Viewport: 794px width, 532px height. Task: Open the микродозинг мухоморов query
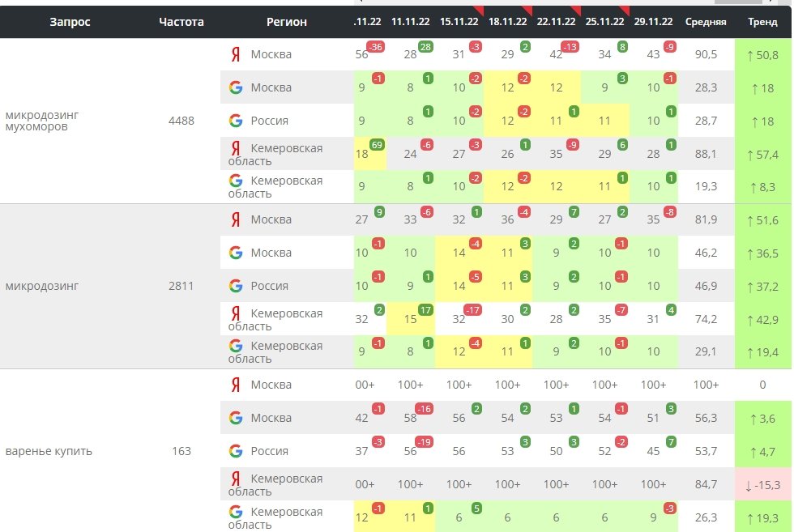pos(42,121)
